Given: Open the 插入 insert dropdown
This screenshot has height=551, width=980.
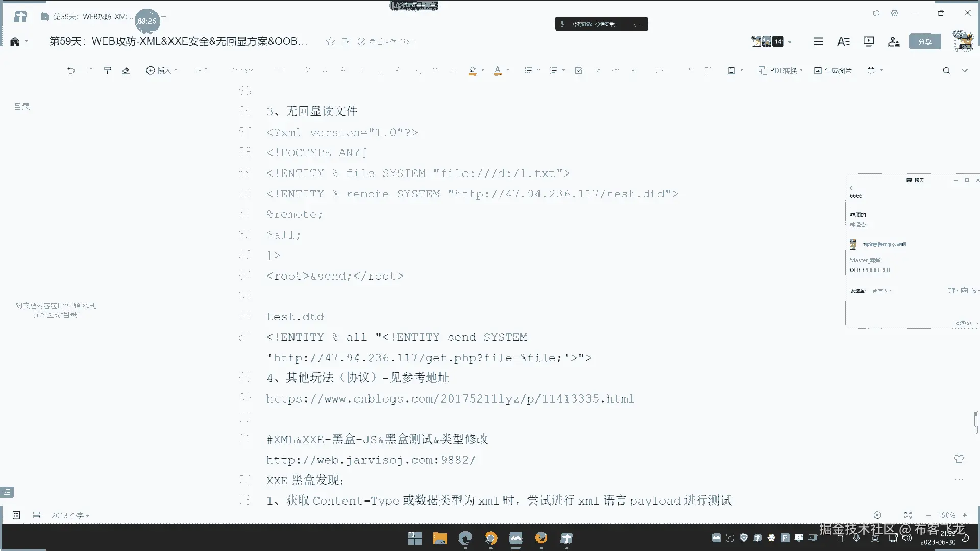Looking at the screenshot, I should coord(161,71).
